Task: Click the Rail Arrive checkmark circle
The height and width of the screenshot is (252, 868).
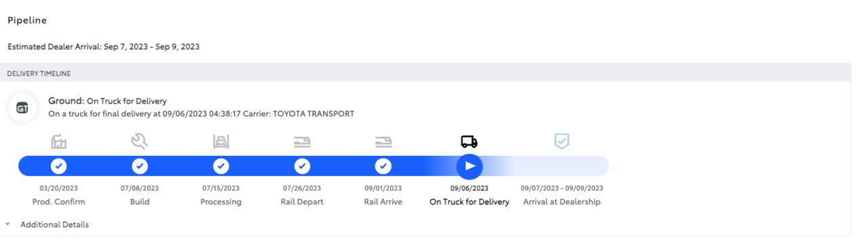Action: [383, 166]
